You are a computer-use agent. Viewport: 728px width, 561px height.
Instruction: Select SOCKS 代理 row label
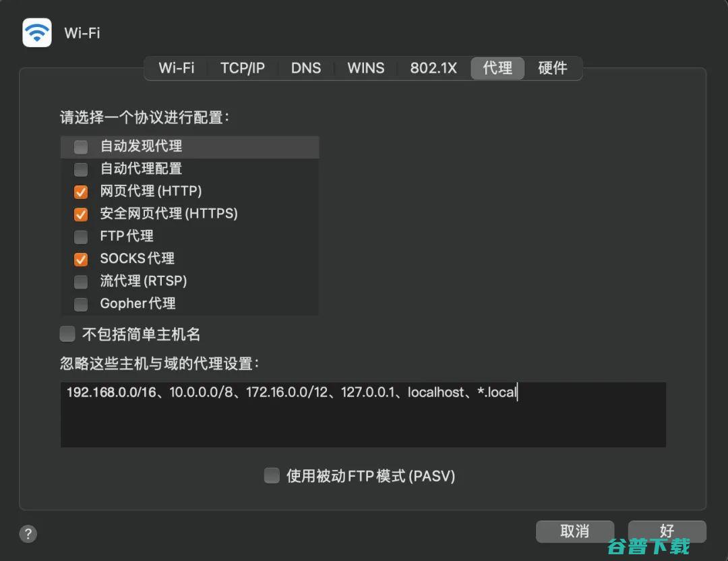click(138, 258)
